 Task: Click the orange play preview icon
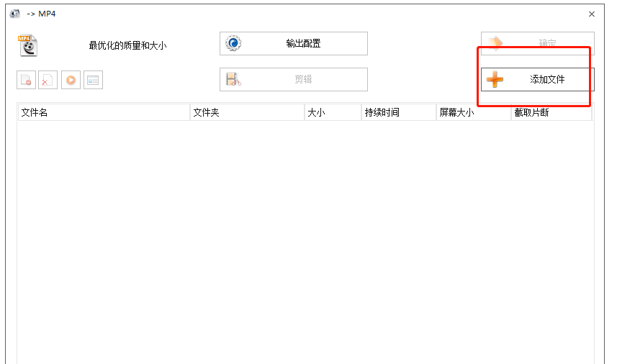tap(71, 80)
